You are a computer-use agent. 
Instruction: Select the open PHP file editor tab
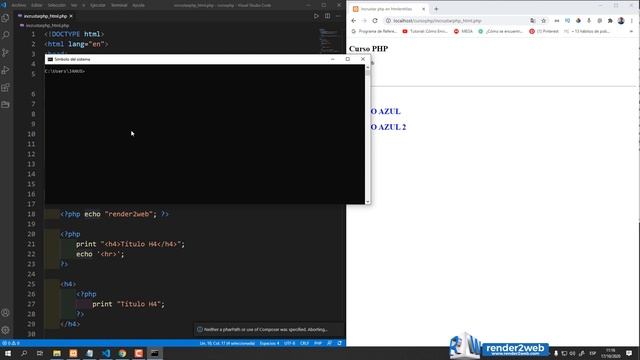pyautogui.click(x=45, y=16)
